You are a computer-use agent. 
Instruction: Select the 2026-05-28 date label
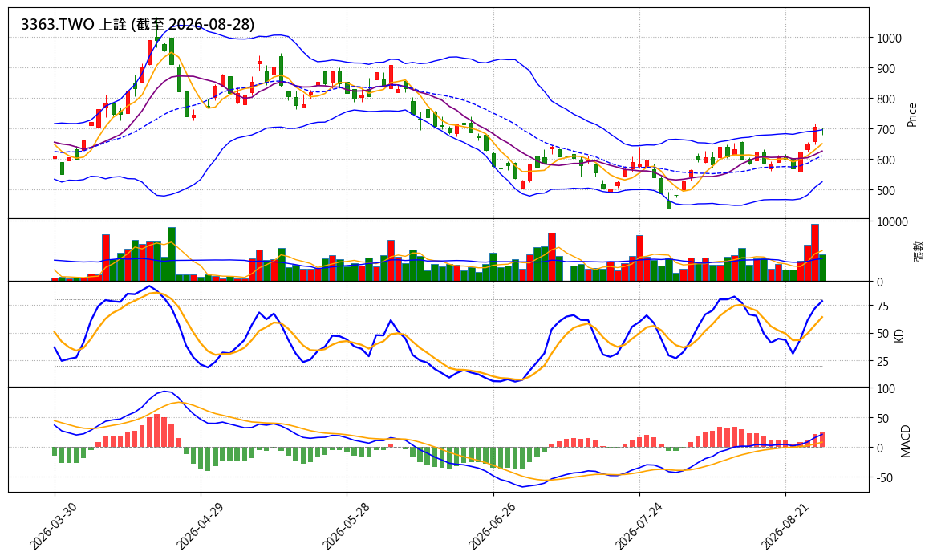(x=345, y=526)
